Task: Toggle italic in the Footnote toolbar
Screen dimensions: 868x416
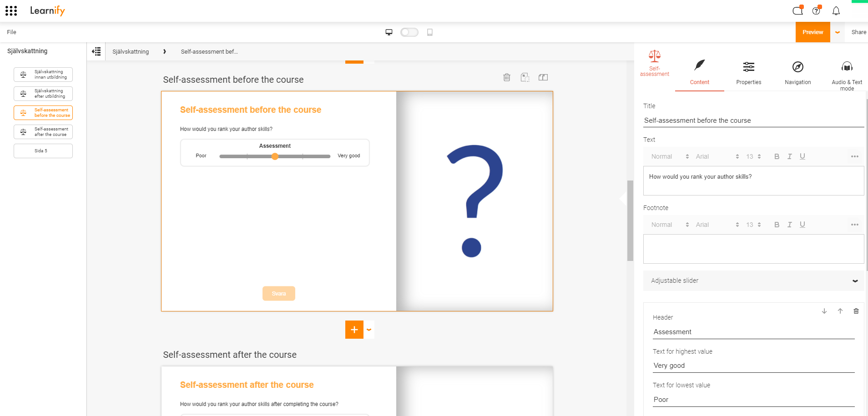Action: point(790,225)
